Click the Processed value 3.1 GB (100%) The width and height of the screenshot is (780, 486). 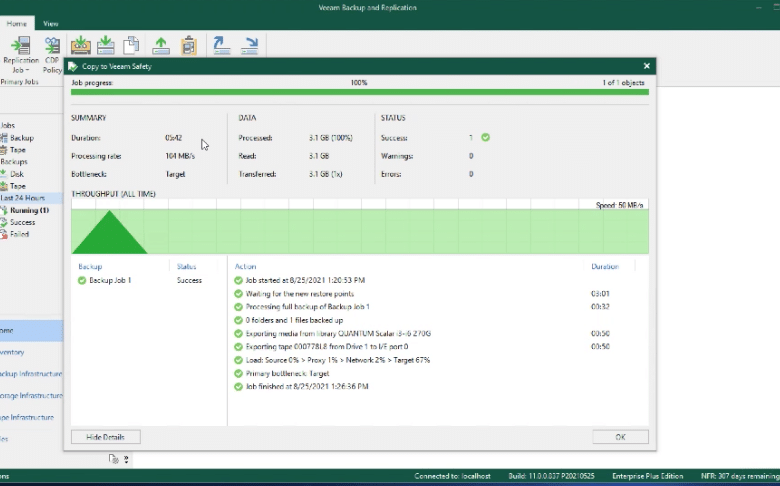tap(331, 138)
